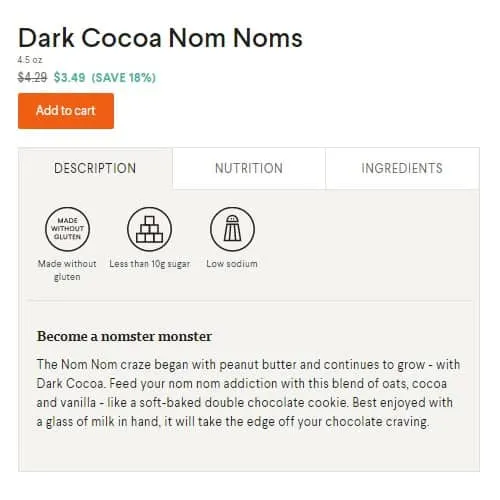Click the 4.5 oz size text
The image size is (500, 500).
tap(30, 60)
